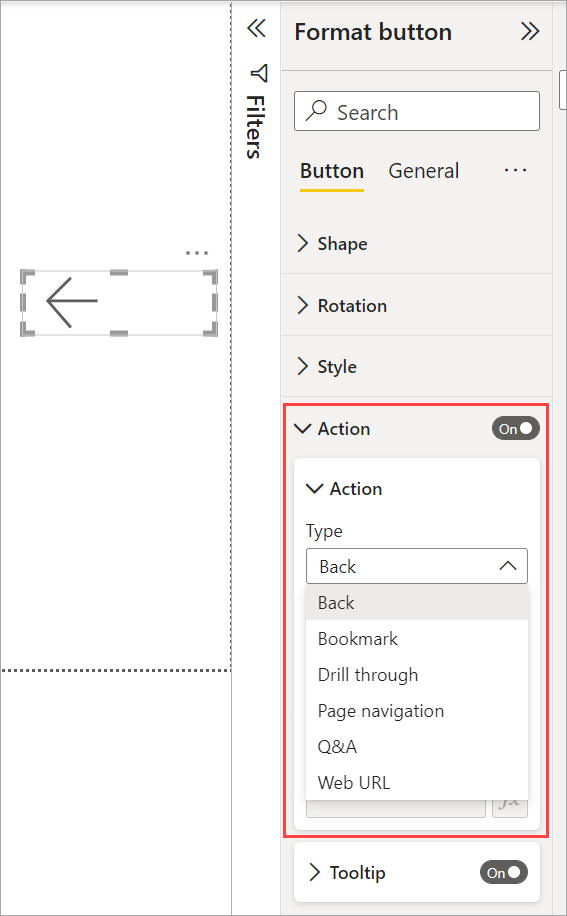
Task: Open the ellipsis menu above the back button visual
Action: click(197, 253)
